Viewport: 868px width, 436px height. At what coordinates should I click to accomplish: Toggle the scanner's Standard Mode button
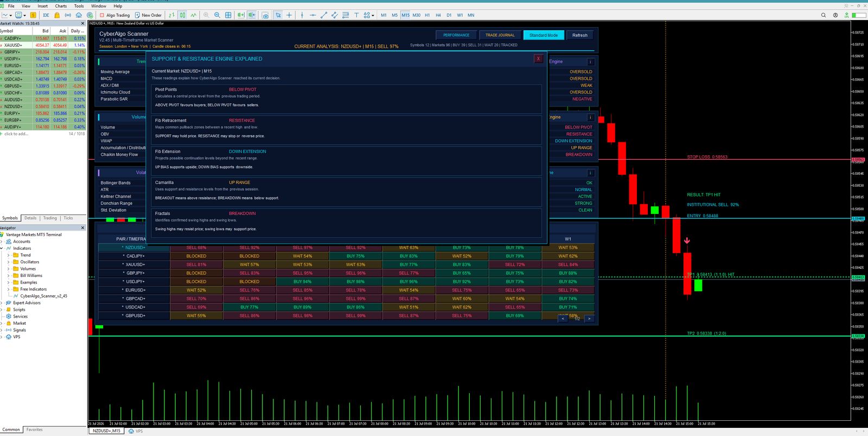pyautogui.click(x=544, y=35)
